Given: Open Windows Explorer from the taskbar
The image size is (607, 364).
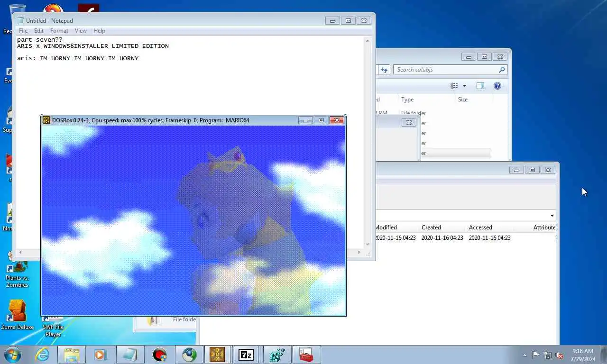Looking at the screenshot, I should point(72,355).
